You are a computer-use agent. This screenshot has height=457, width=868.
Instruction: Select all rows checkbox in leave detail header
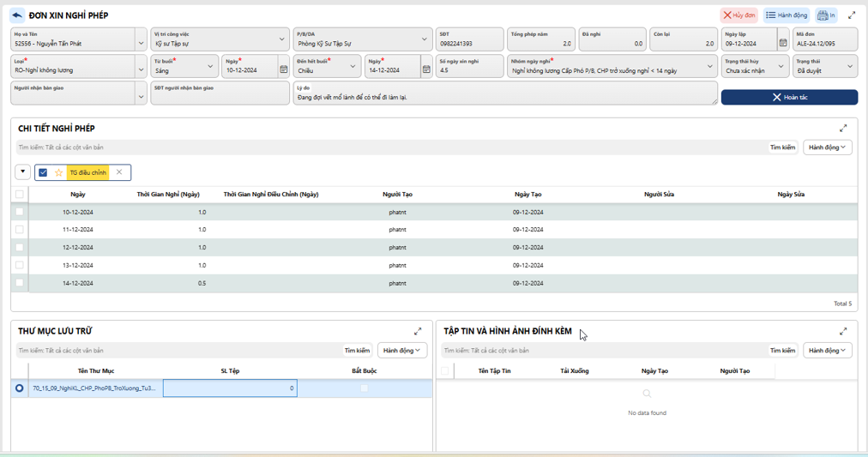(20, 194)
